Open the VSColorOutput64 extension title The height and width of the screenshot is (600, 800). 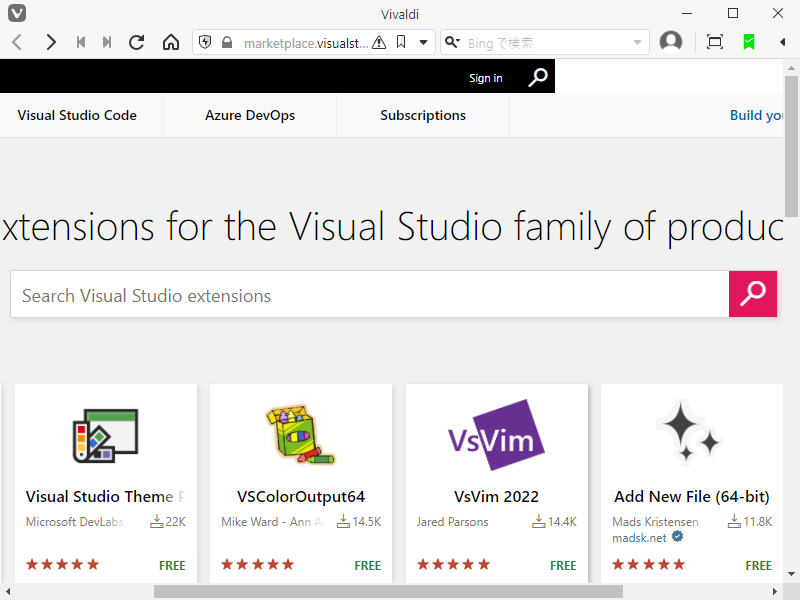(301, 496)
